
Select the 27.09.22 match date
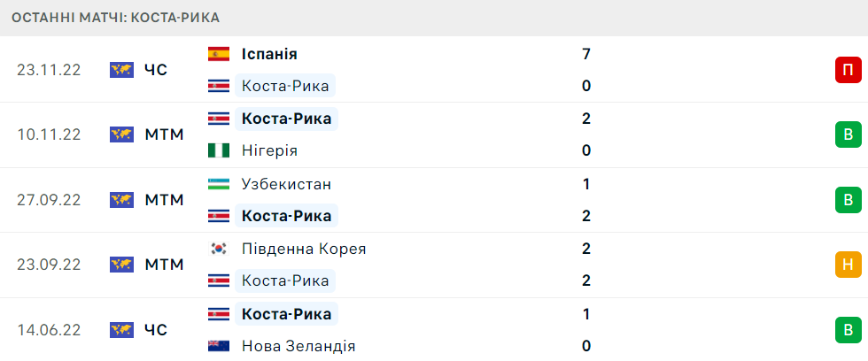[x=49, y=200]
